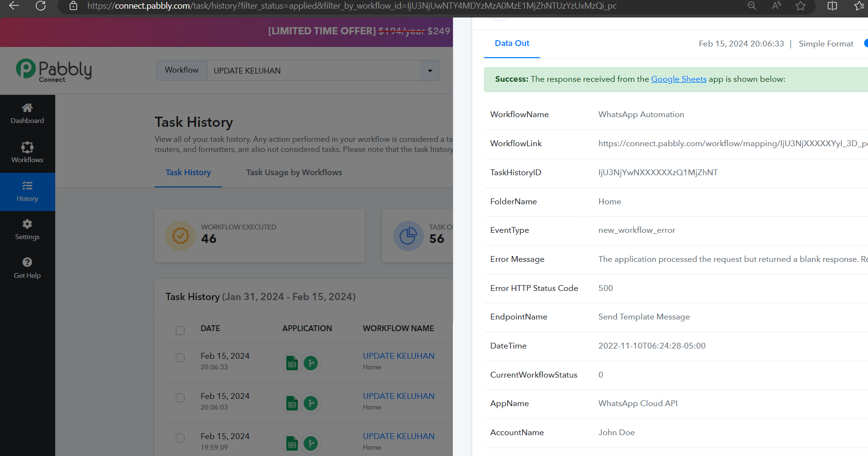Click the 'new_workflow_error' event type value
This screenshot has width=868, height=456.
636,230
